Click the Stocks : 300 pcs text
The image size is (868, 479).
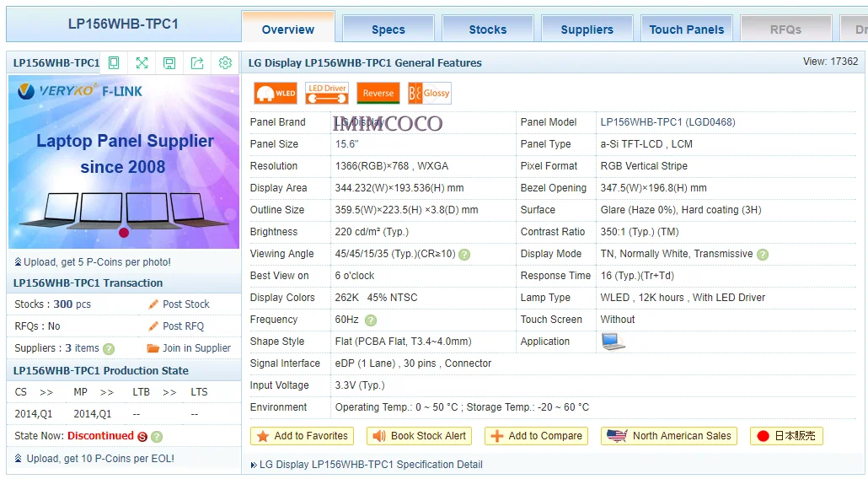(x=52, y=304)
